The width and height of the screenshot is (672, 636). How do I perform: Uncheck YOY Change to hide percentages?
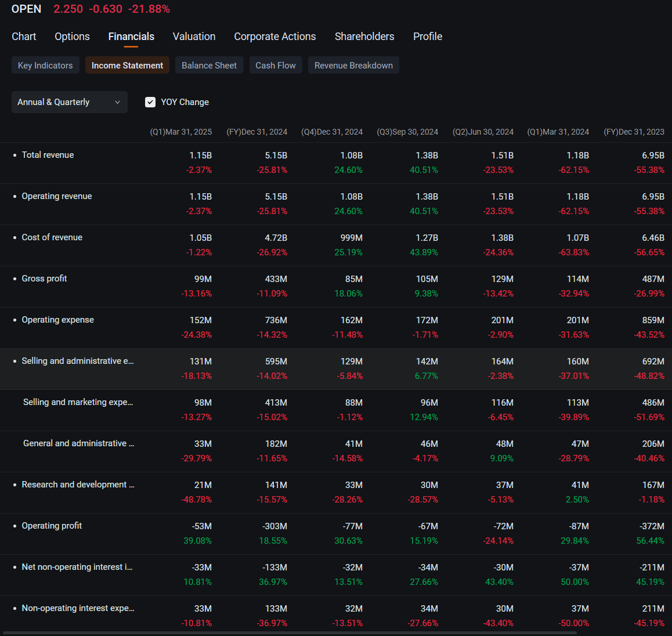pyautogui.click(x=150, y=102)
